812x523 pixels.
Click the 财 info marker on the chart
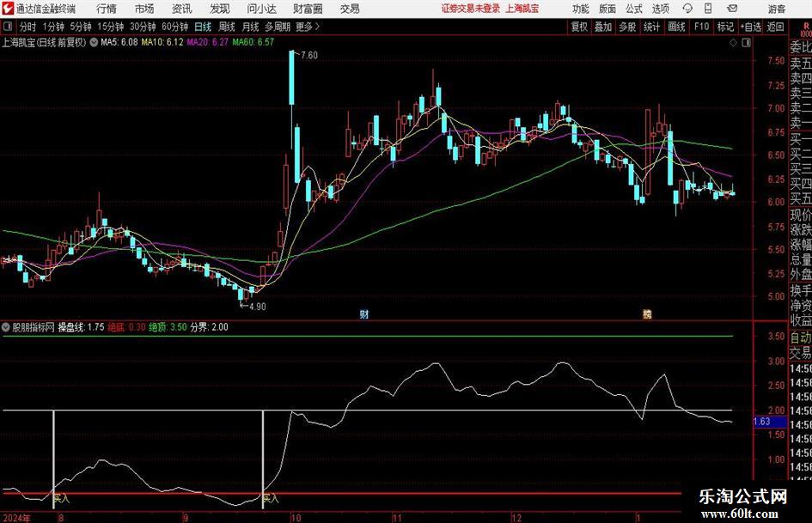tap(364, 314)
